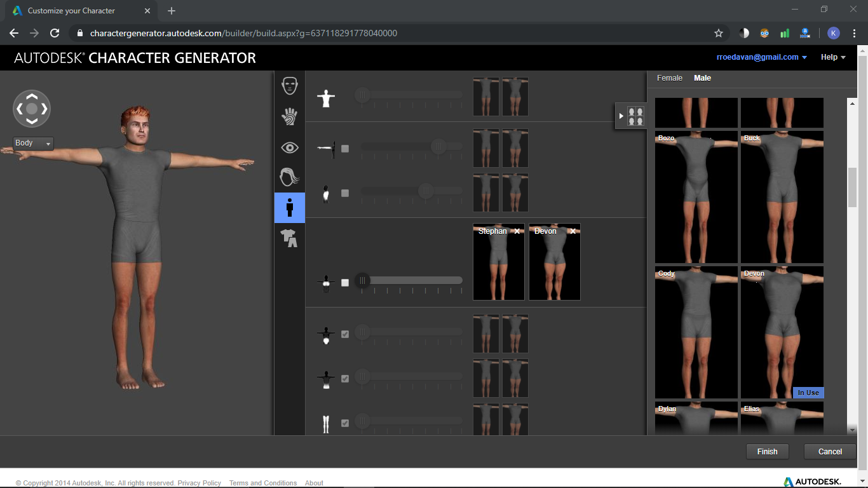Collapse the character library panel arrow
Screen dimensions: 868x488
[621, 116]
